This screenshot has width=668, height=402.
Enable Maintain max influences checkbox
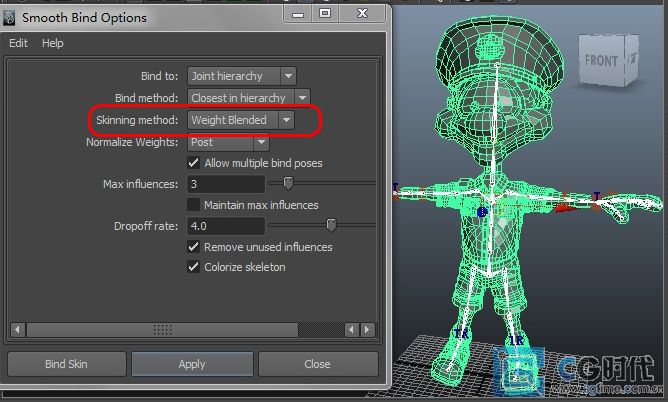(193, 205)
